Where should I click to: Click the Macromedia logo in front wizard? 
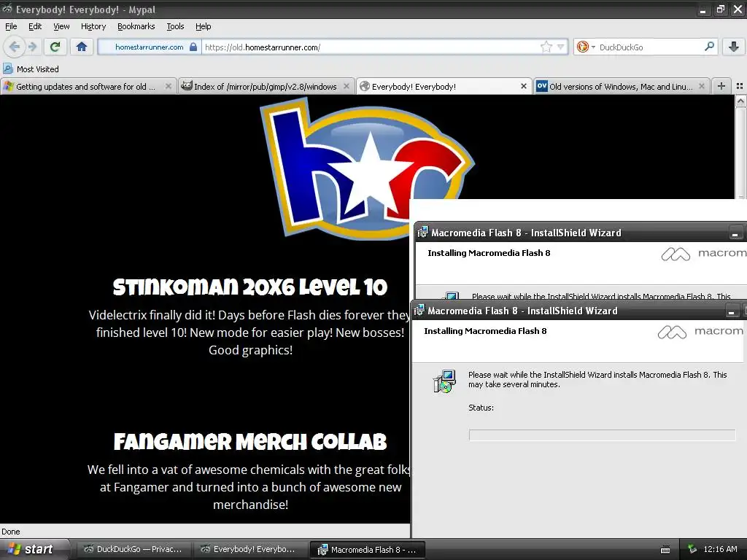(x=700, y=332)
